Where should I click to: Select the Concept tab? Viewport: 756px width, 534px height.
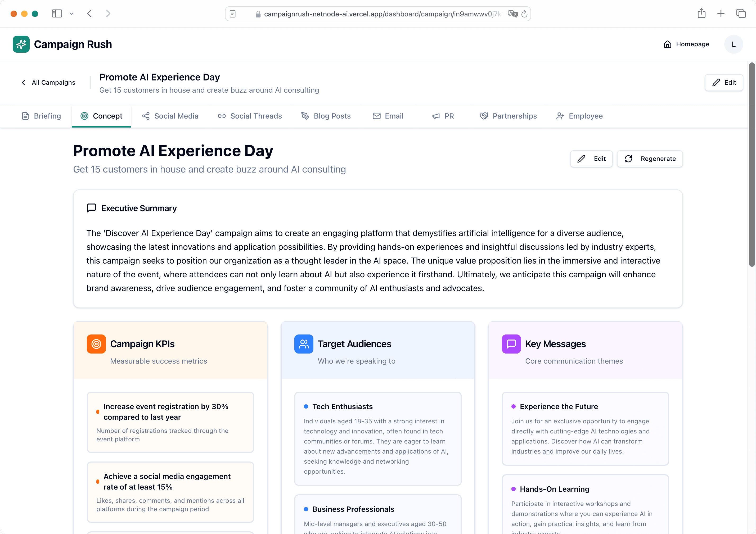tap(101, 116)
